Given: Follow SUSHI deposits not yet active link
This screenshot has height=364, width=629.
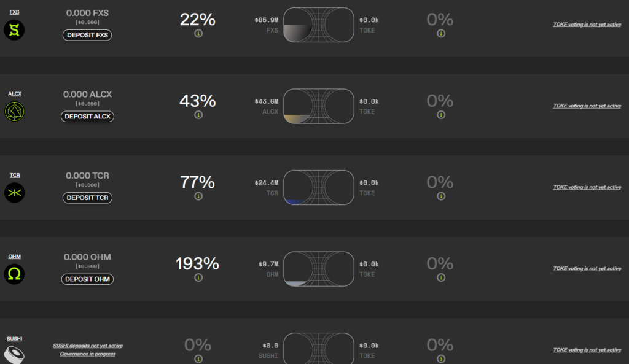Looking at the screenshot, I should click(x=87, y=346).
